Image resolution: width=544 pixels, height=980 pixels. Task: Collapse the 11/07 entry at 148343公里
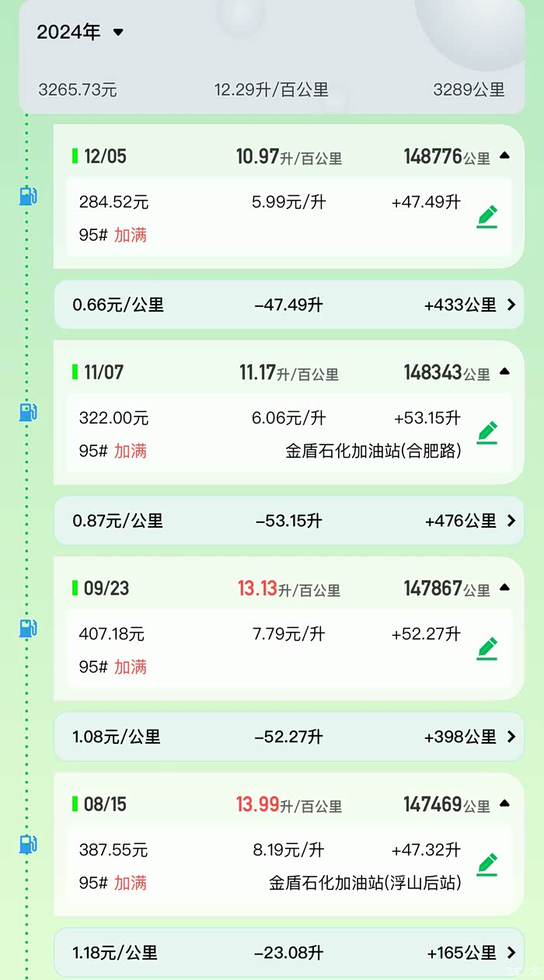click(504, 372)
